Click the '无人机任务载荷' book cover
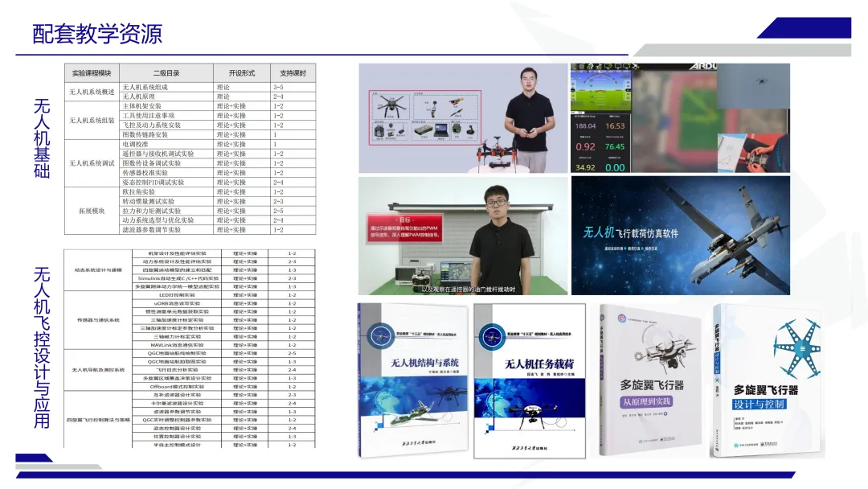 coord(530,381)
